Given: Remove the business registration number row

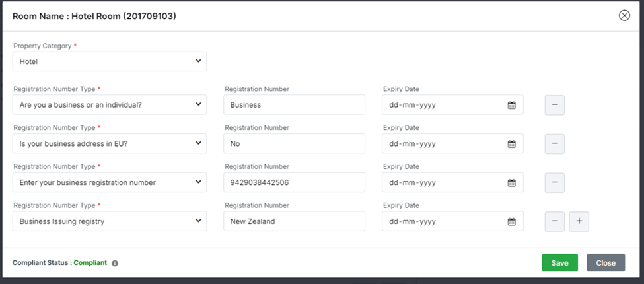Looking at the screenshot, I should click(554, 183).
